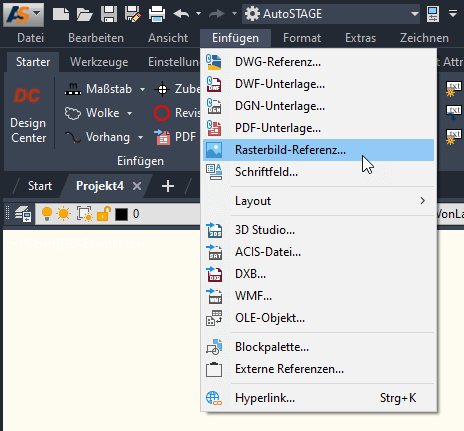The width and height of the screenshot is (464, 431).
Task: Close the Projekt4 document tab
Action: 137,186
